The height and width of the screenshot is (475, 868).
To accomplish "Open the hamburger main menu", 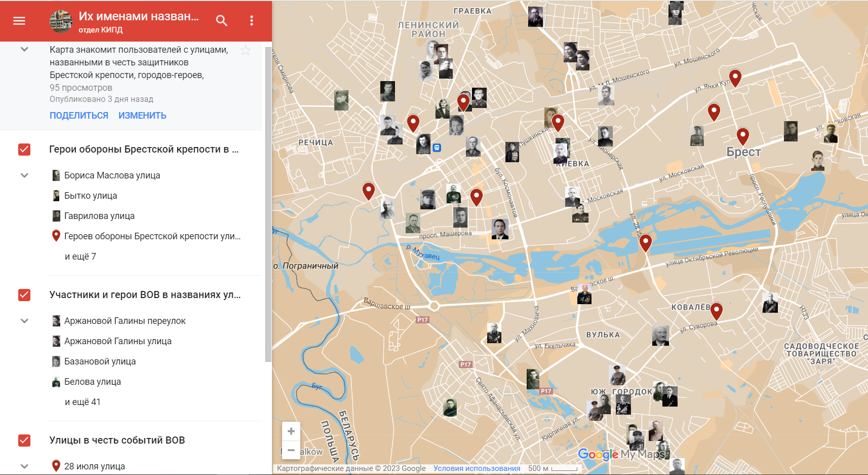I will point(19,21).
